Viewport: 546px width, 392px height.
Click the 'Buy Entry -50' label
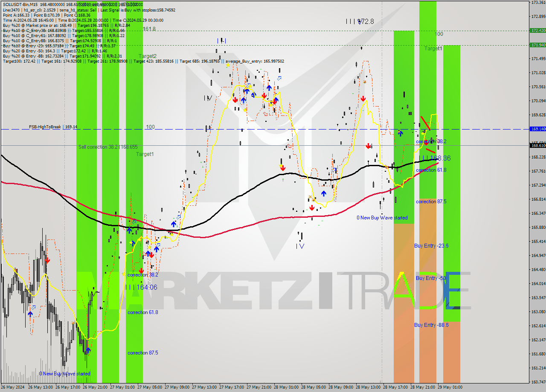click(x=431, y=278)
